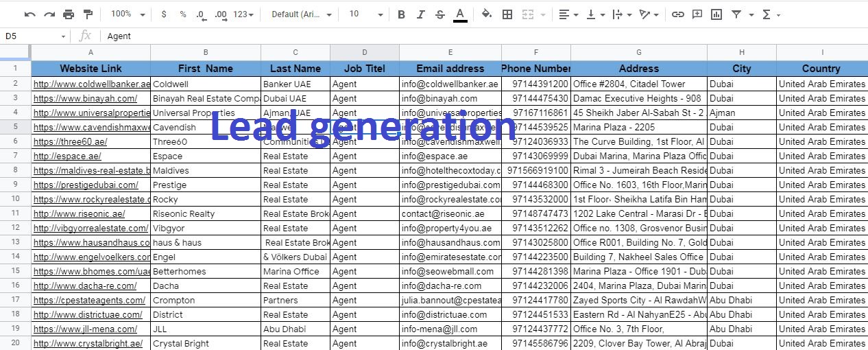Image resolution: width=868 pixels, height=350 pixels.
Task: Click the print icon
Action: point(69,14)
